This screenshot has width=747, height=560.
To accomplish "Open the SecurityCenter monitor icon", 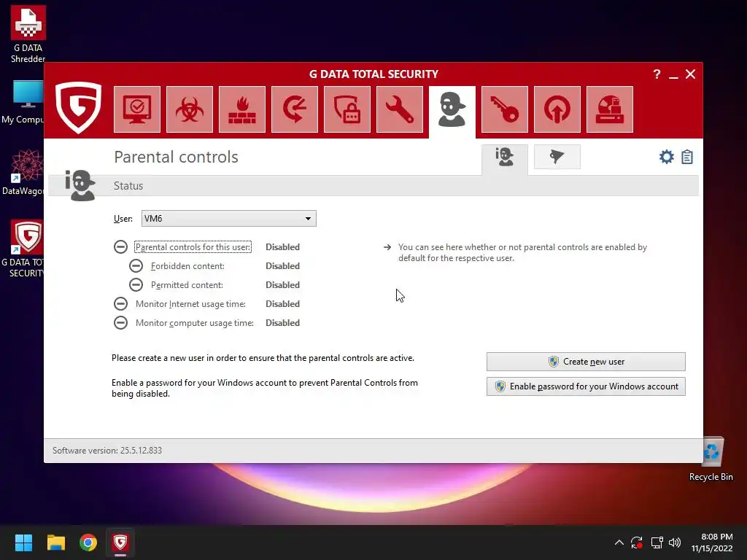I will tap(137, 109).
